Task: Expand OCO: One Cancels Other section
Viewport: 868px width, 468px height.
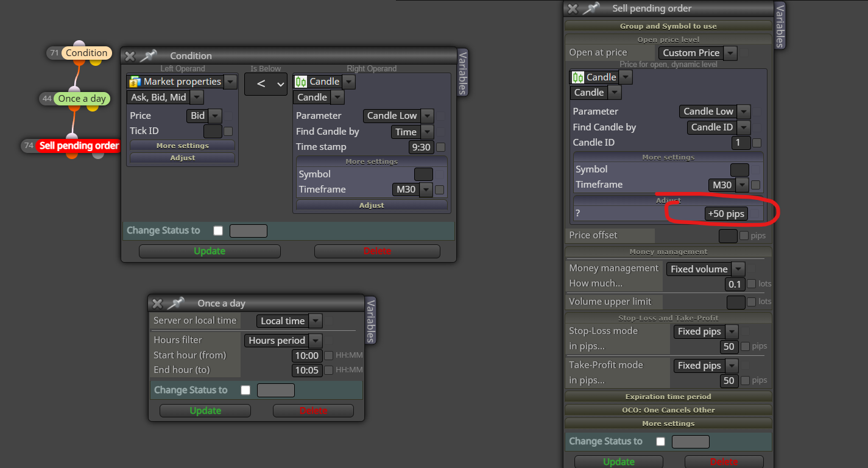Action: (668, 410)
